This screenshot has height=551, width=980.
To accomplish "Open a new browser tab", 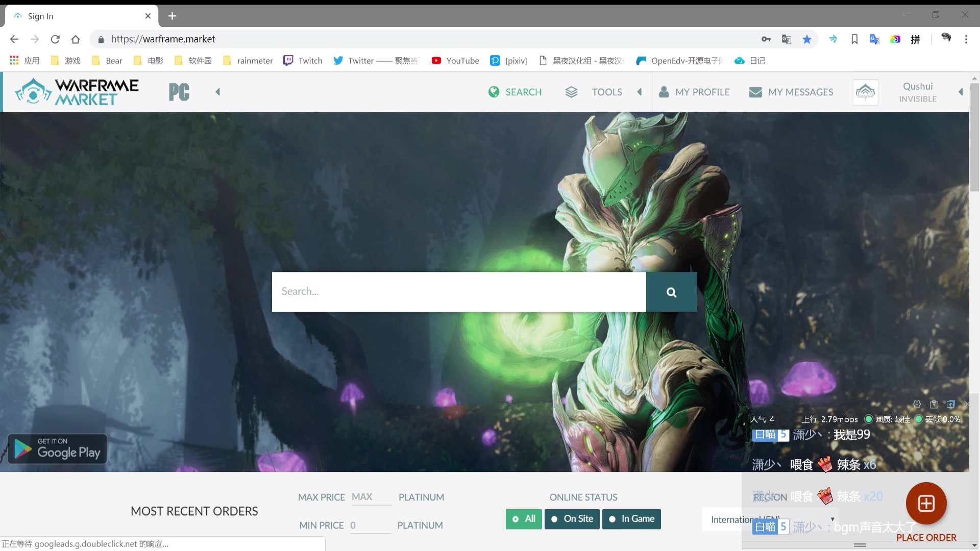I will (173, 16).
